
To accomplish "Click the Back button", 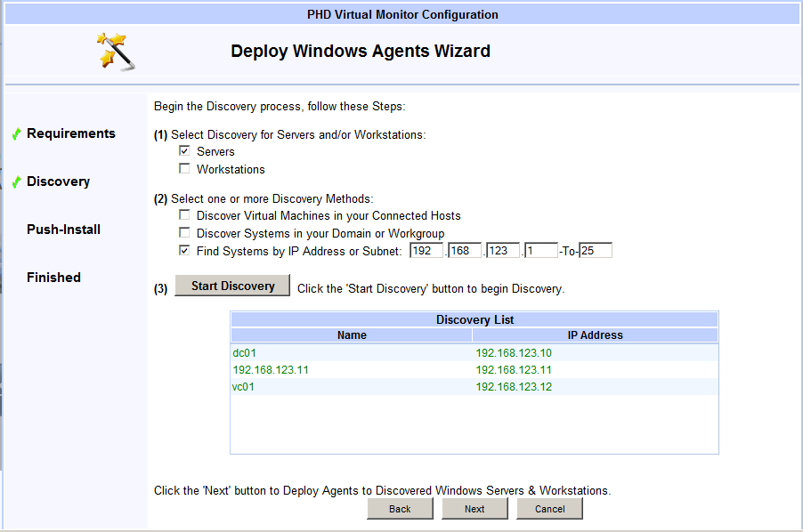I will 400,509.
